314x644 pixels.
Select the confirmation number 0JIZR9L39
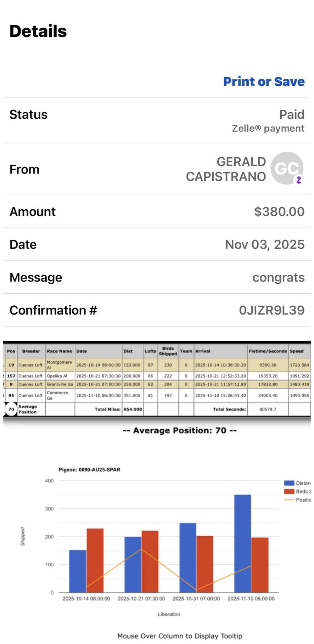coord(271,310)
